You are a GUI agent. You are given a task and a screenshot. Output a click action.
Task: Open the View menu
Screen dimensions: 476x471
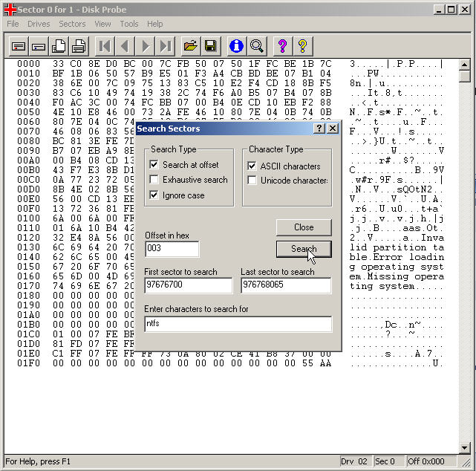[102, 24]
